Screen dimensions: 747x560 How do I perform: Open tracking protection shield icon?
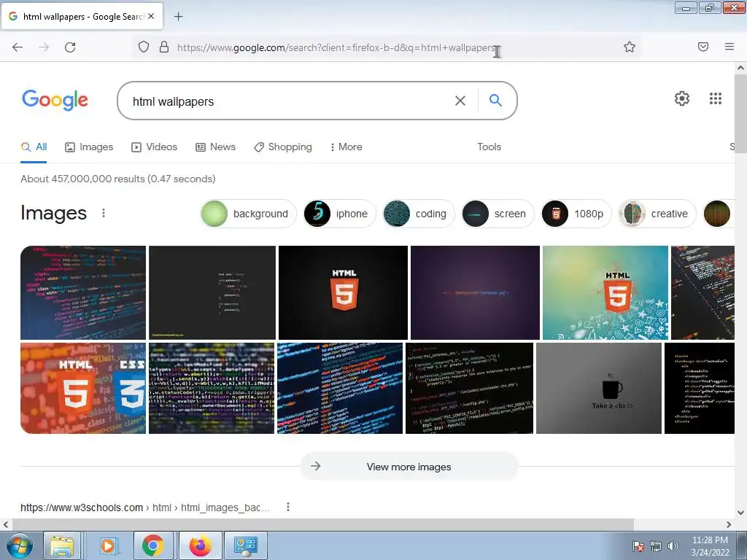click(144, 47)
